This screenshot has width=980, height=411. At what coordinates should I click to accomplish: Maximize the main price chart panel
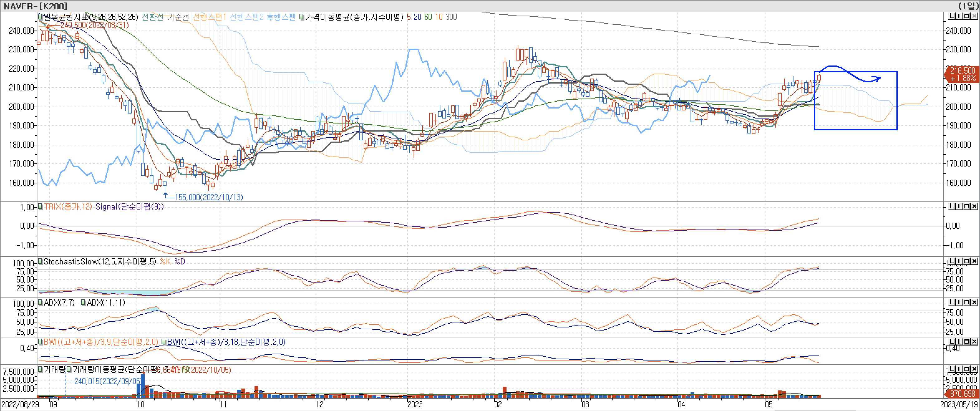967,16
